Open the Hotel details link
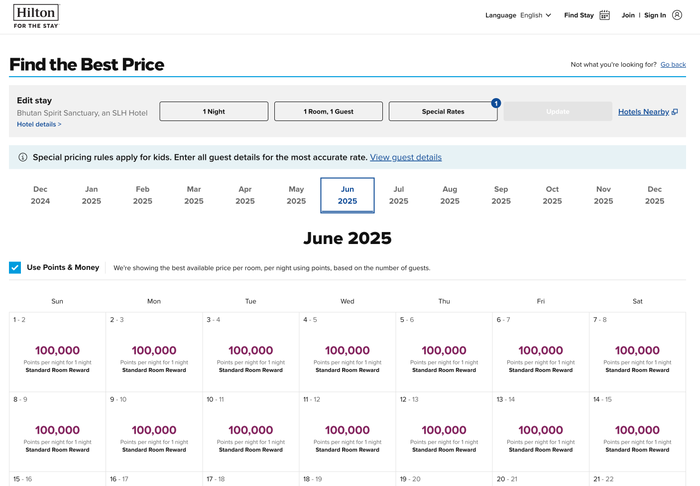The width and height of the screenshot is (700, 486). 39,125
